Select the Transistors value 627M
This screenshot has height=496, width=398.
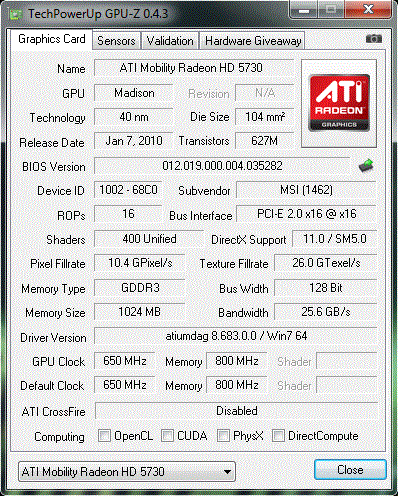pyautogui.click(x=265, y=141)
